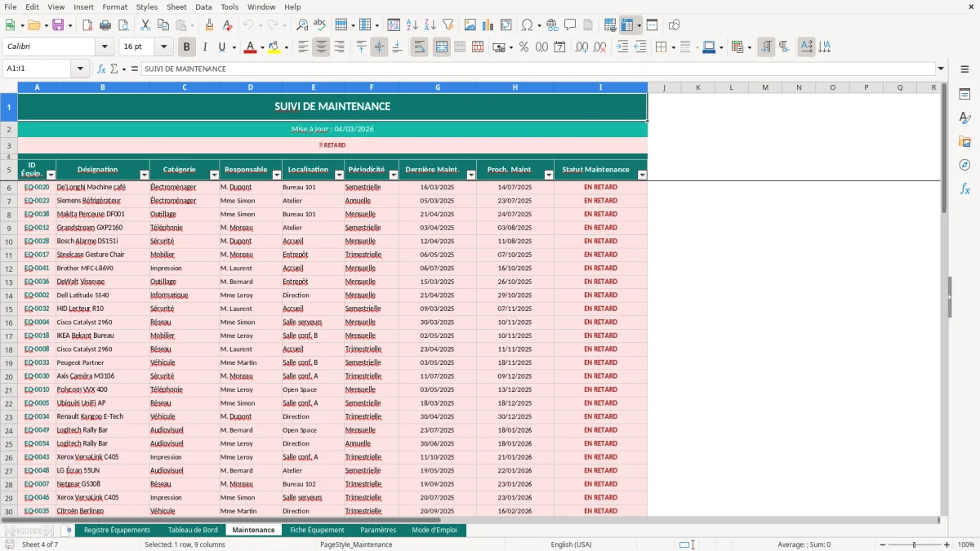980x551 pixels.
Task: Open the Responsable column filter dropdown
Action: [x=277, y=175]
